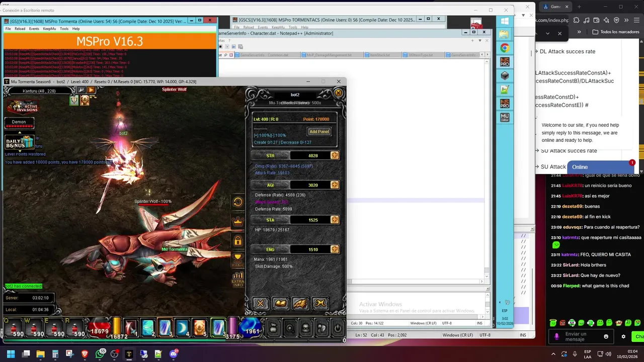Viewport: 644px width, 362px height.
Task: Select skill slot 1
Action: click(131, 327)
